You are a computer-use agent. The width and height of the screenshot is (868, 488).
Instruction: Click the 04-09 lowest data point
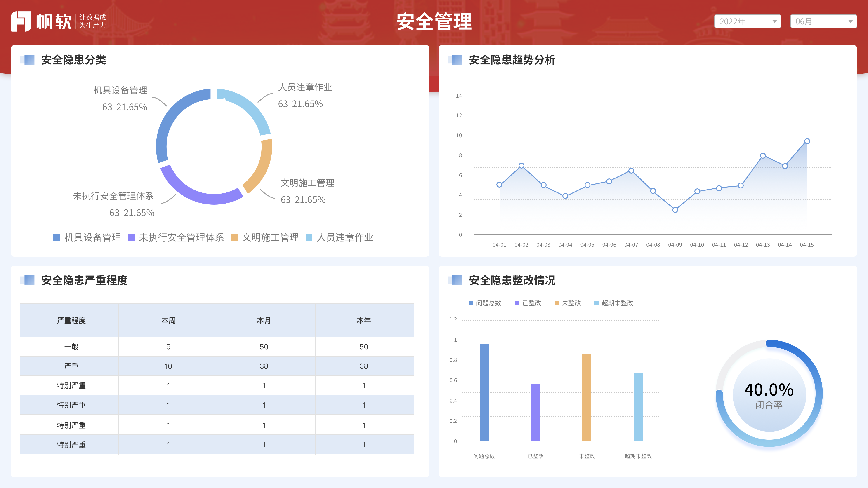[x=675, y=210]
